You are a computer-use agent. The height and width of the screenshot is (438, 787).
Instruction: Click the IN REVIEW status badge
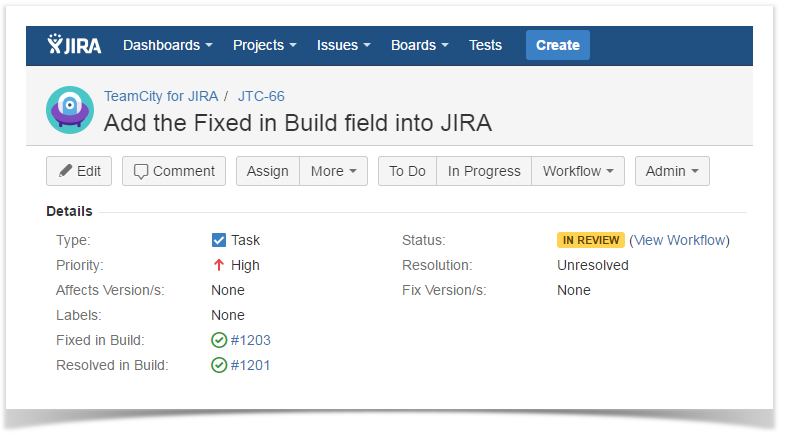tap(591, 240)
